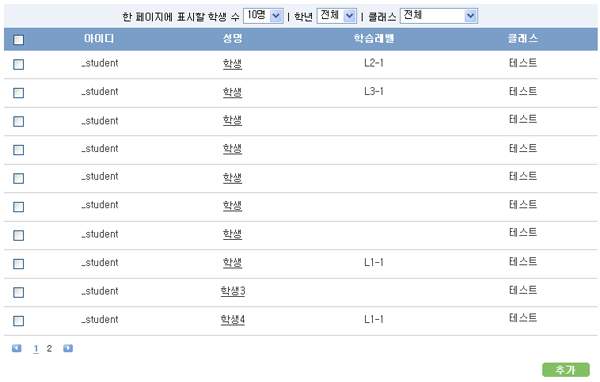The width and height of the screenshot is (600, 382).
Task: Open the 학생4 name link
Action: click(233, 320)
